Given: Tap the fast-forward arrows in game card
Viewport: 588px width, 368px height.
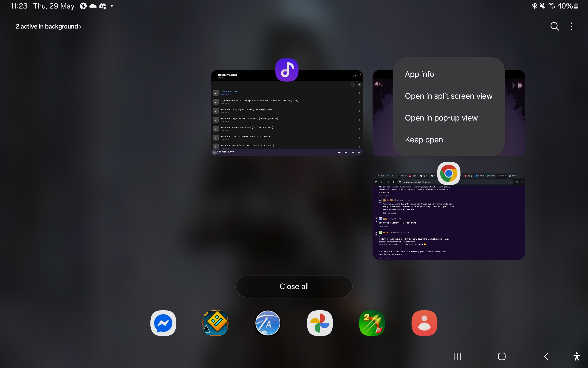Looking at the screenshot, I should [x=520, y=85].
